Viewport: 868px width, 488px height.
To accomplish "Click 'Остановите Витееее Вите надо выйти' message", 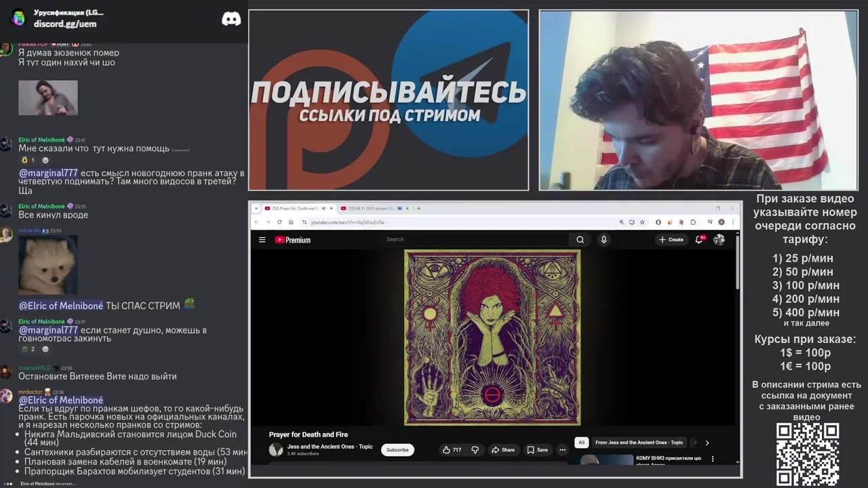I will (98, 376).
